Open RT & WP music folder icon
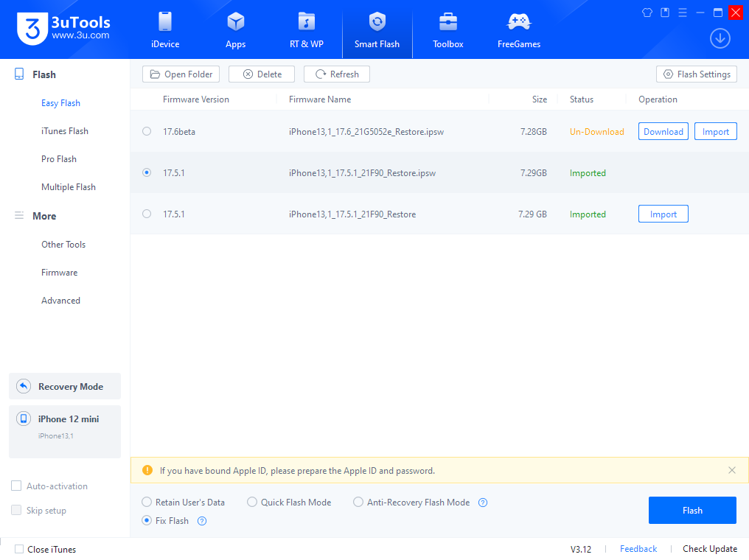 click(x=307, y=22)
